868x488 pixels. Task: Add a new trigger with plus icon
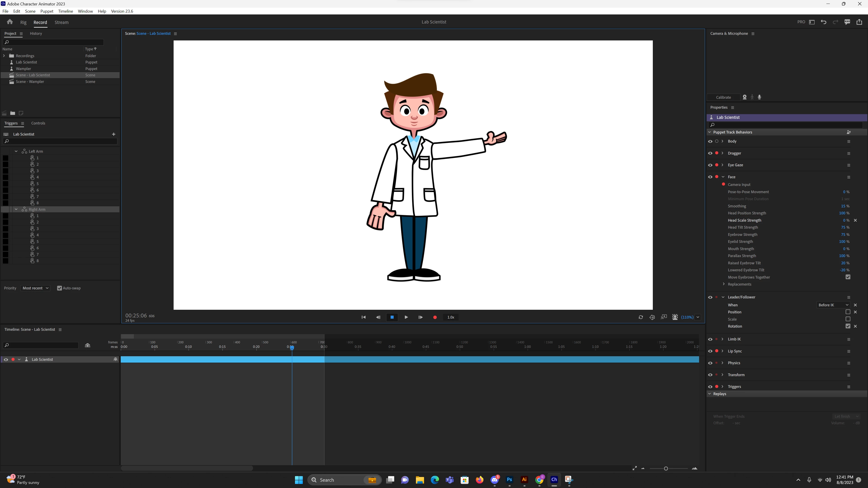(x=113, y=134)
